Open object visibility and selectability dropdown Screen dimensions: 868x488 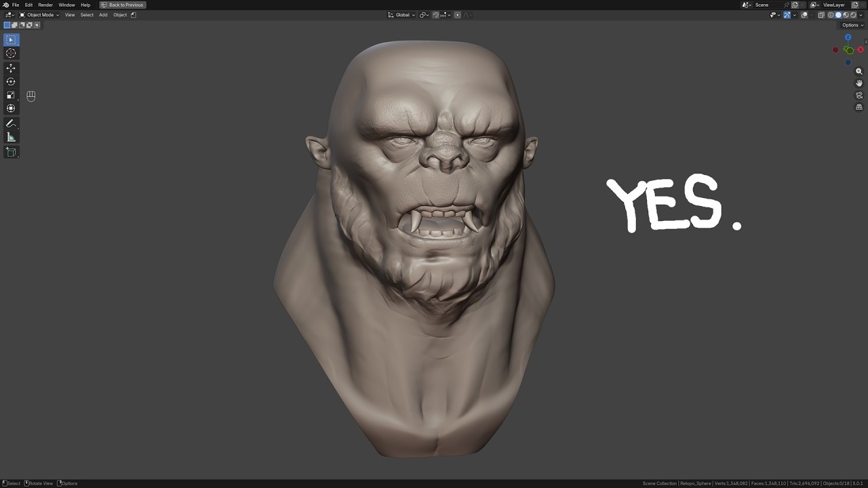click(775, 15)
